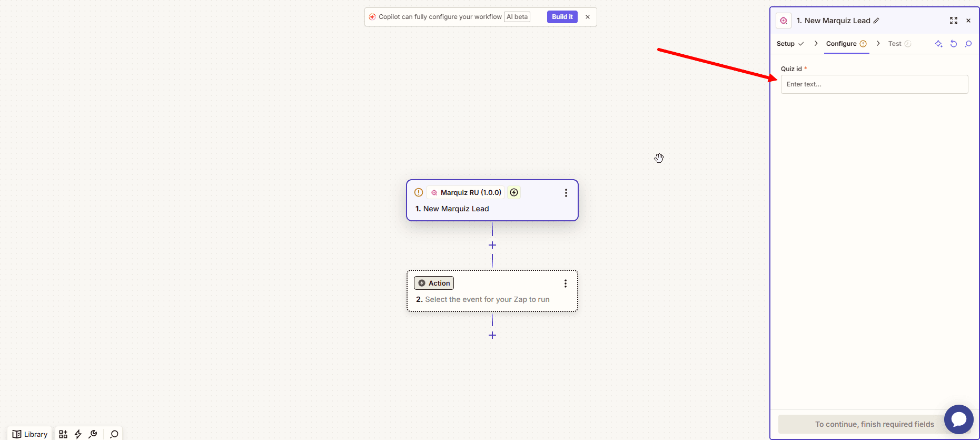The image size is (980, 440).
Task: Open the wrench tools icon in bottom toolbar
Action: tap(93, 434)
